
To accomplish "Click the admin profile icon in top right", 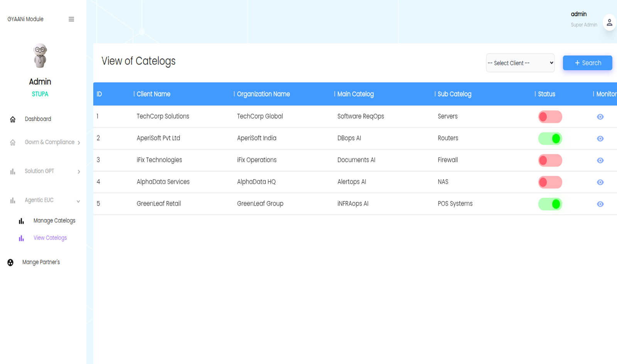I will click(610, 22).
